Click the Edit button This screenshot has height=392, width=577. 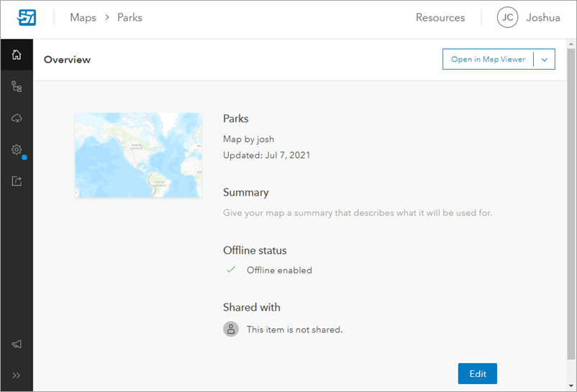477,373
